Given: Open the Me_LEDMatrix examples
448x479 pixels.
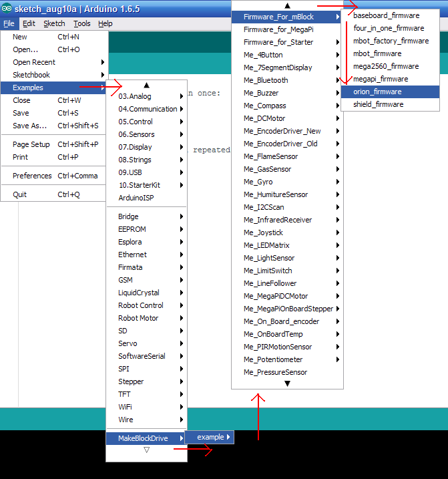Looking at the screenshot, I should pyautogui.click(x=287, y=245).
